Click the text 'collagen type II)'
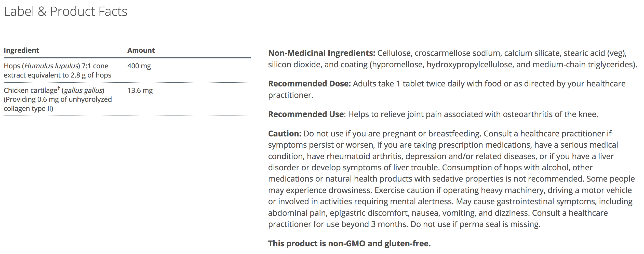This screenshot has height=254, width=644. tap(29, 109)
